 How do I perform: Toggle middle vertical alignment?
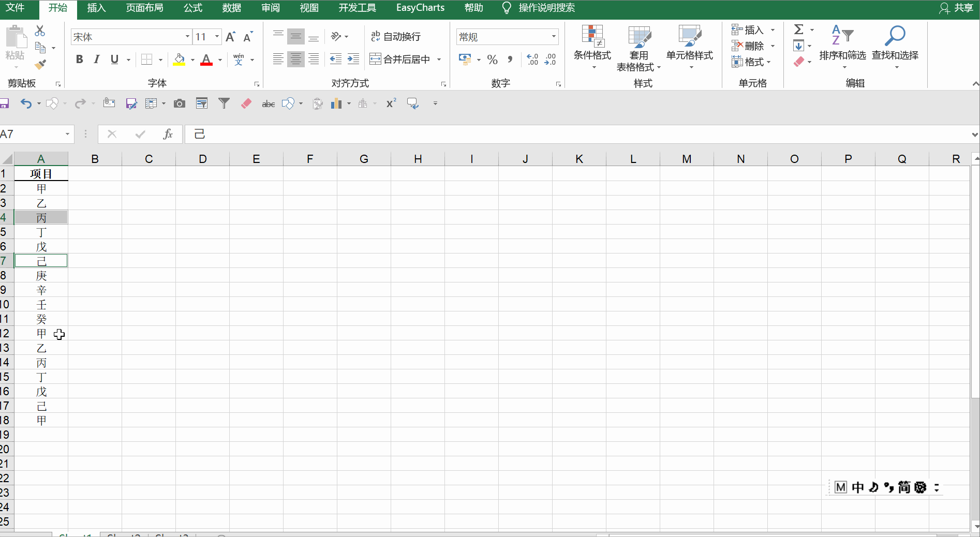[x=296, y=36]
